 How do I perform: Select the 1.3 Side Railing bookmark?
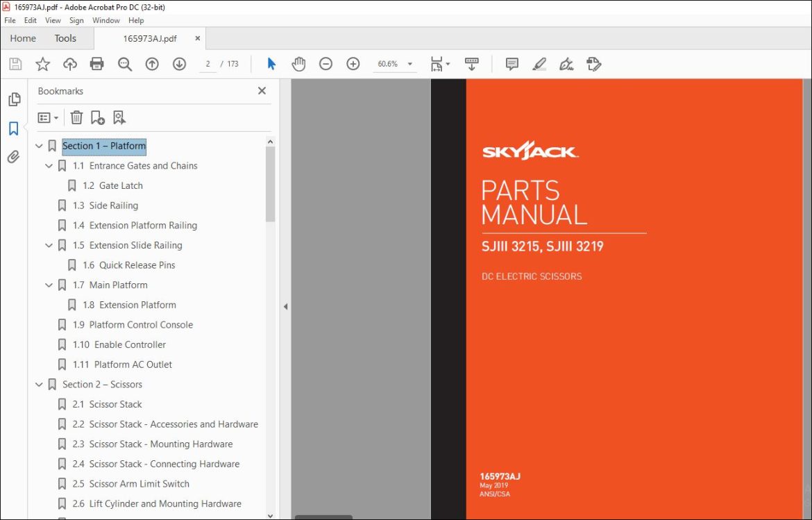(105, 206)
